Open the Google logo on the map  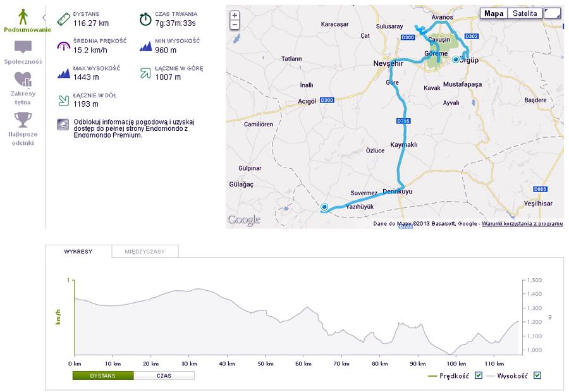tap(244, 220)
